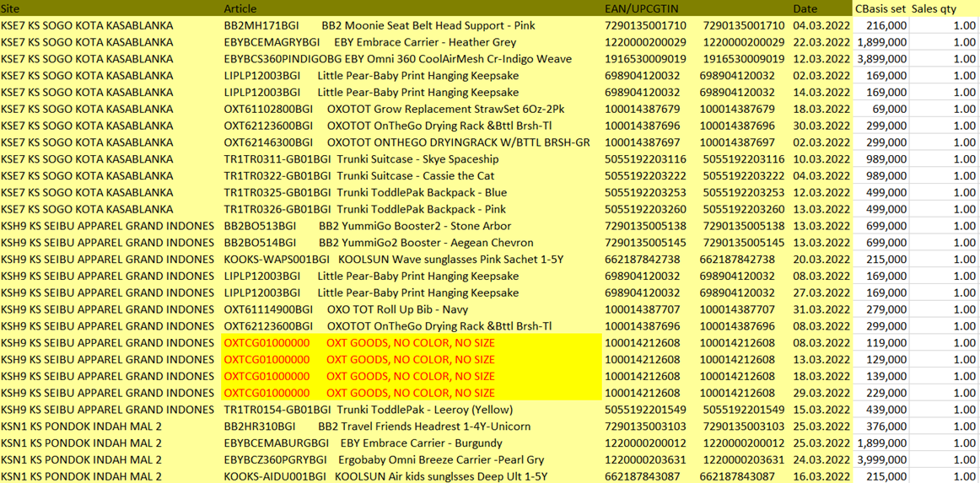Select the EBY Omni 360 CoolAirMesh Cr-Indigo Weave article
Image resolution: width=980 pixels, height=483 pixels.
coord(397,59)
